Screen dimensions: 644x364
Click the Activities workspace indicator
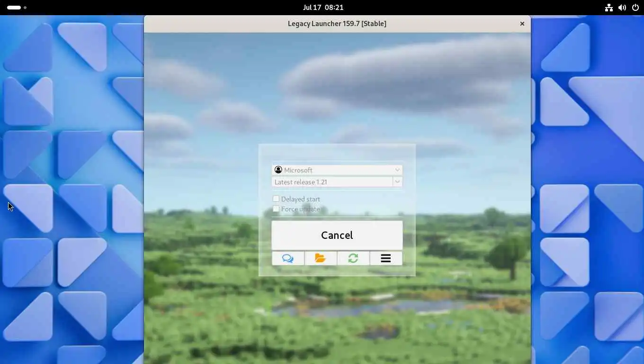pyautogui.click(x=17, y=8)
